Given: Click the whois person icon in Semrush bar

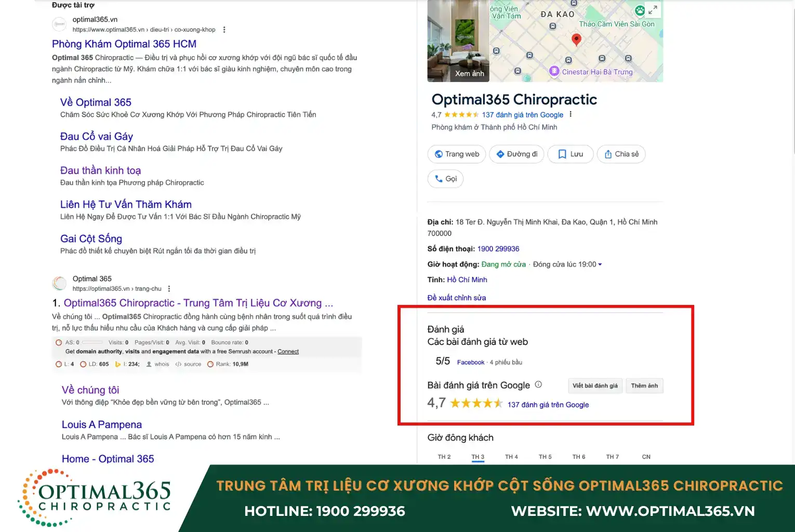Looking at the screenshot, I should click(x=148, y=364).
